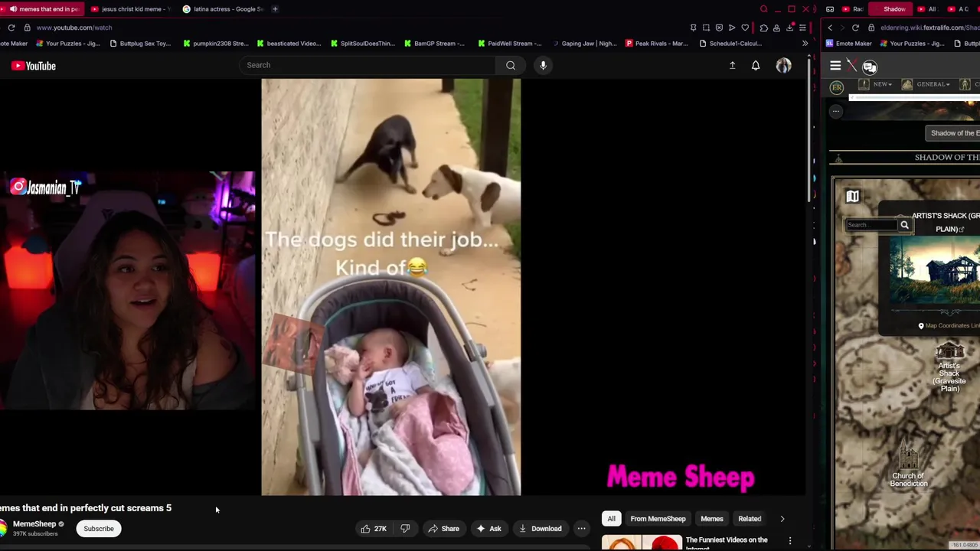
Task: Click the Artist's Shack preview image
Action: click(935, 270)
